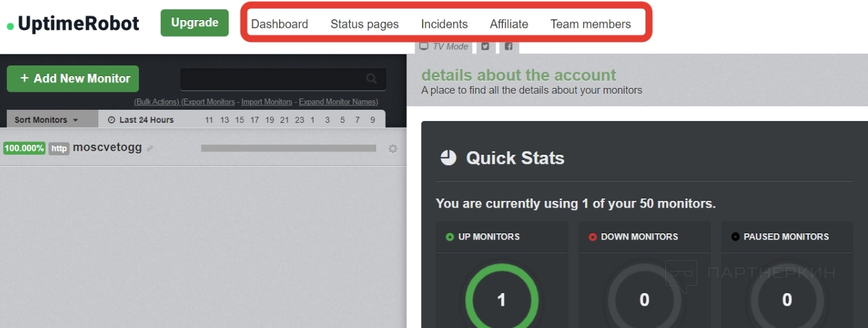Open gear settings for moscvetogg monitor
This screenshot has width=868, height=328.
click(393, 148)
